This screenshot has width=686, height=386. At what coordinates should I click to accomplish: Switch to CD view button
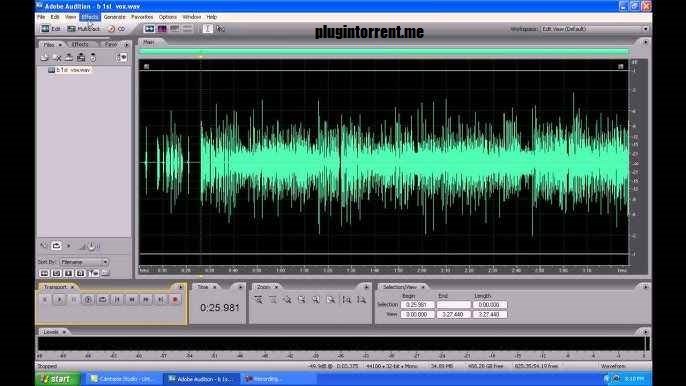pos(117,29)
